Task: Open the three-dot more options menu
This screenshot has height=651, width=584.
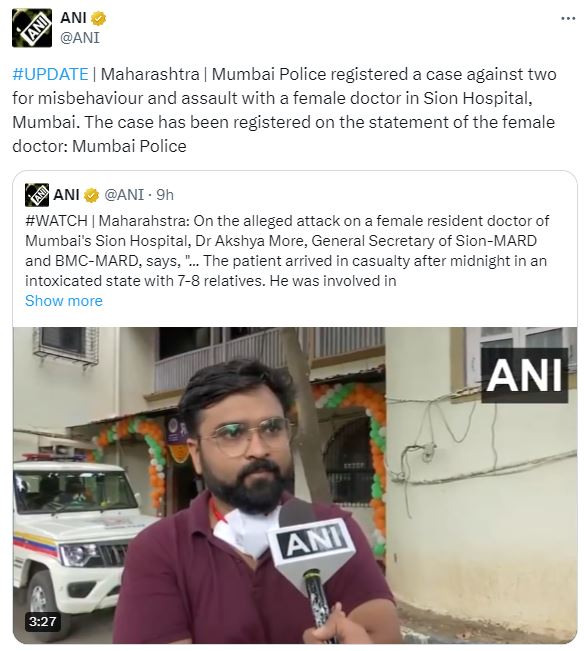Action: (x=568, y=18)
